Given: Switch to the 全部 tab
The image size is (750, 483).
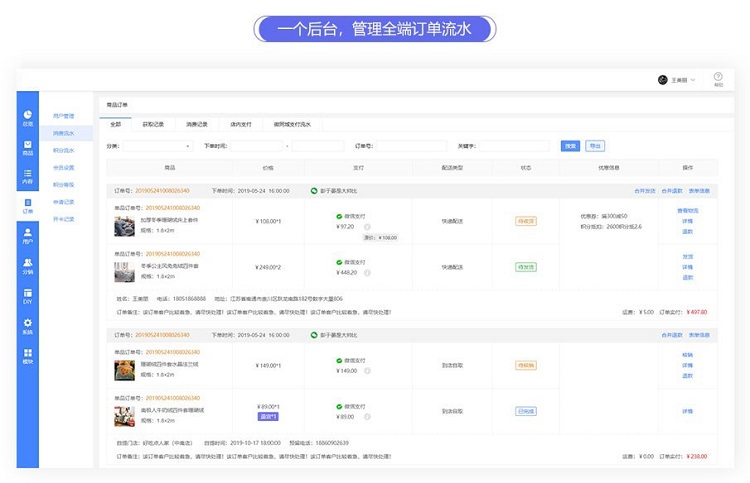Looking at the screenshot, I should (115, 124).
